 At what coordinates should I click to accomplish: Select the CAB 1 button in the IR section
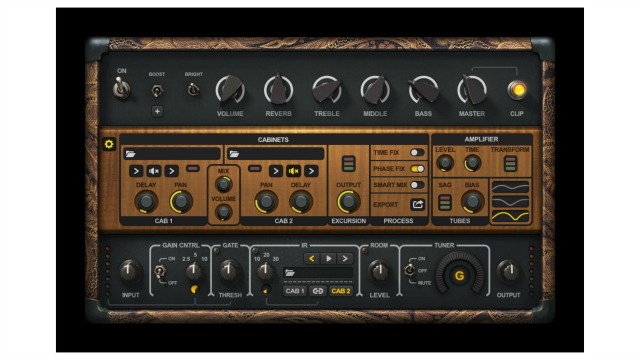295,291
